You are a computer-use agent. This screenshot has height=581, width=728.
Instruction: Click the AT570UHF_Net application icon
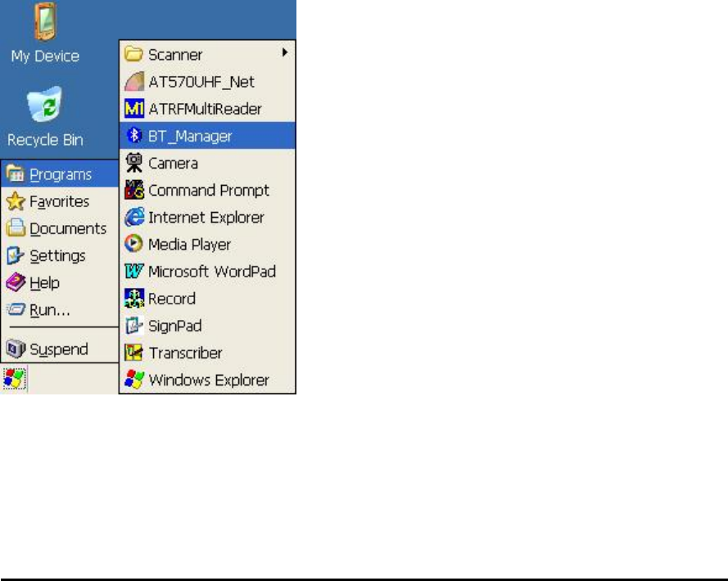pyautogui.click(x=134, y=82)
